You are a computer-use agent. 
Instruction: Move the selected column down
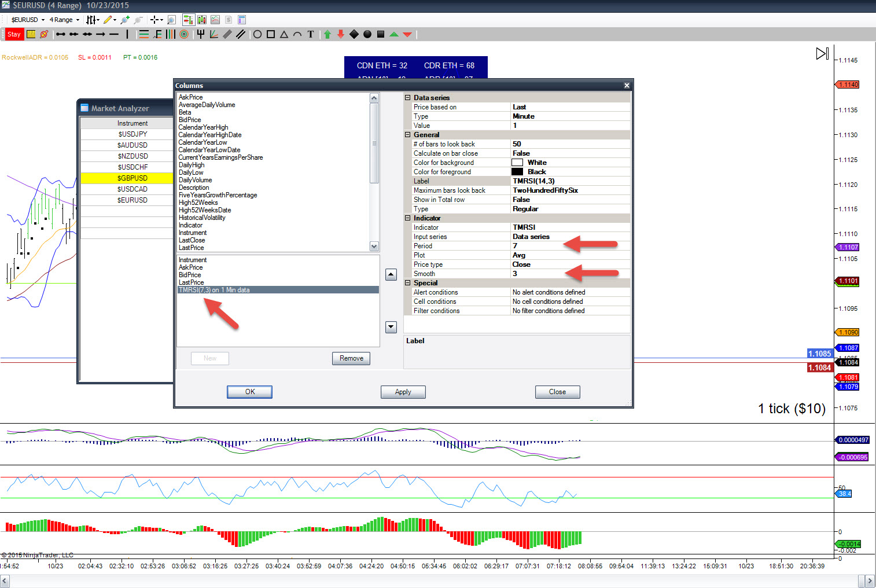coord(391,327)
